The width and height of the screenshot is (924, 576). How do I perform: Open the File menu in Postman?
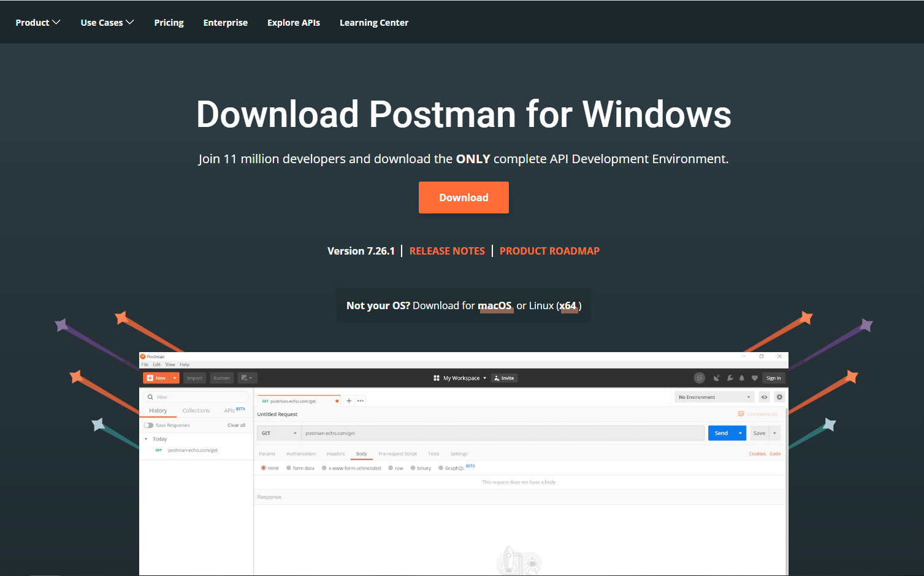coord(145,364)
